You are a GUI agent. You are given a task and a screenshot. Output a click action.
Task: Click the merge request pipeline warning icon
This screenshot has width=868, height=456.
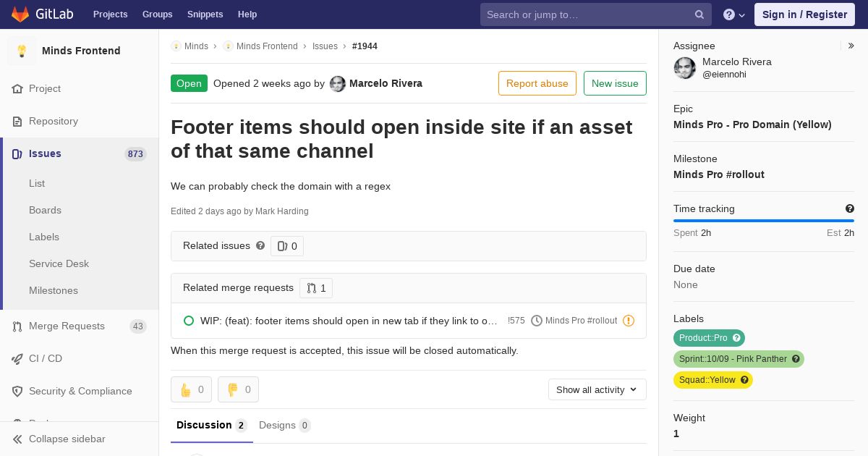click(629, 321)
